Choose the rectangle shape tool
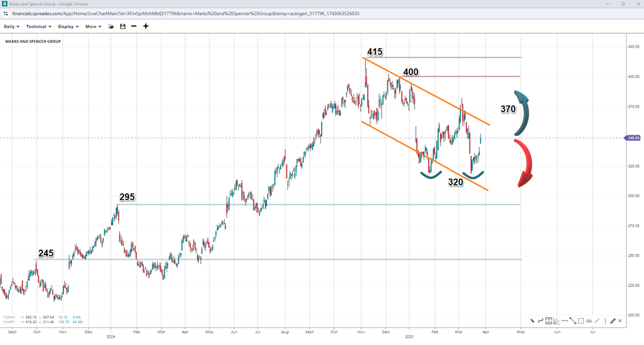Viewport: 644px width, 345px height. pyautogui.click(x=581, y=321)
